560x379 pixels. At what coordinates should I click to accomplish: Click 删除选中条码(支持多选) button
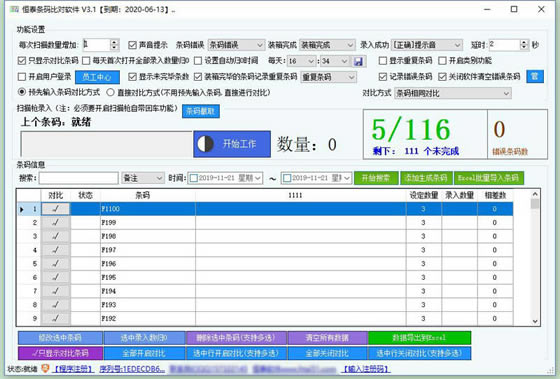236,338
